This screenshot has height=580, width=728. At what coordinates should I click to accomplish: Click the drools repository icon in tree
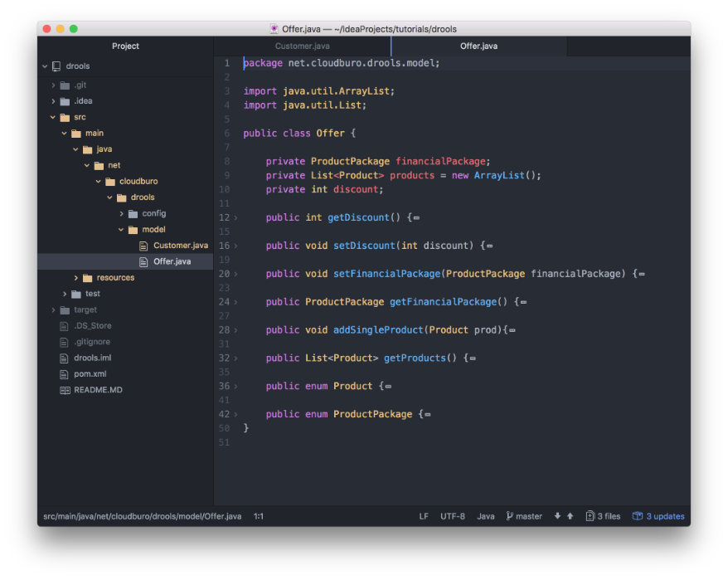[x=56, y=66]
